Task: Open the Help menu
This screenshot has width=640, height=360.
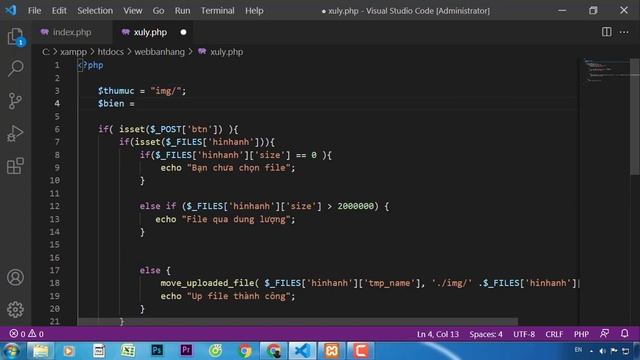Action: click(x=254, y=11)
